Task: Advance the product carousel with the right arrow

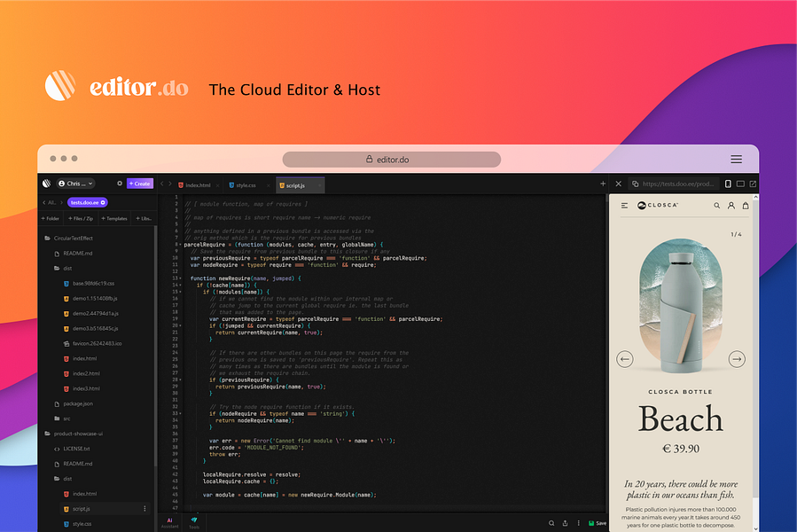Action: click(737, 358)
